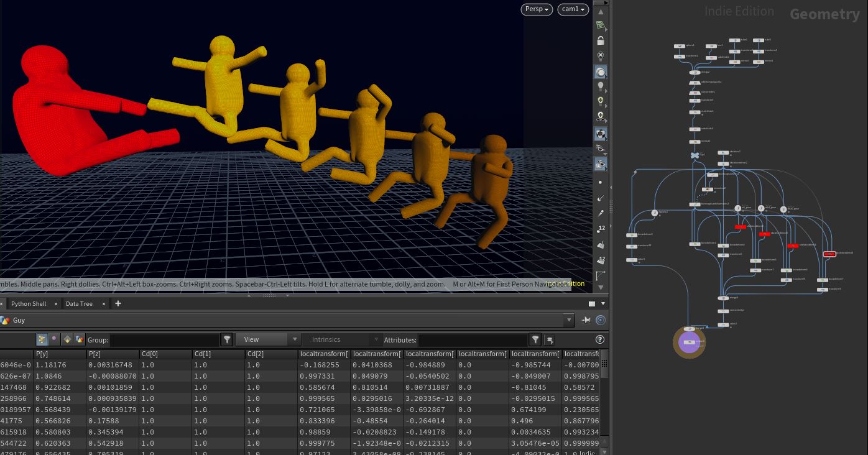Select the P[y] column header
The width and height of the screenshot is (868, 455).
(60, 354)
